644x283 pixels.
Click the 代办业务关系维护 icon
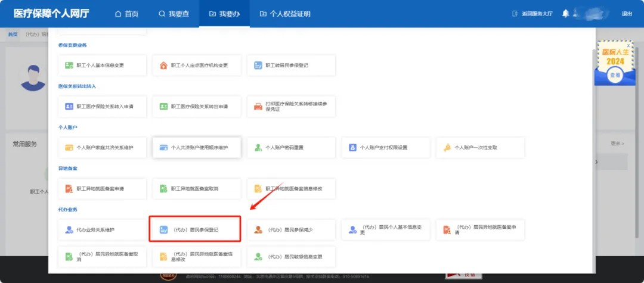tap(69, 229)
